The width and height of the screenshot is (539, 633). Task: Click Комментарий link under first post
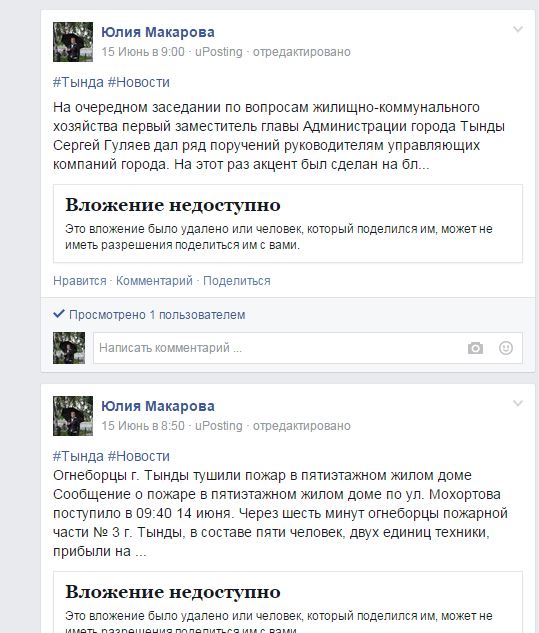pyautogui.click(x=154, y=281)
